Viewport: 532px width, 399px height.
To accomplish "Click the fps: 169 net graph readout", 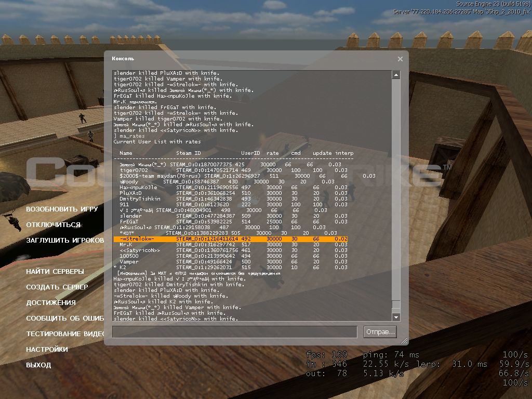I will coord(326,354).
